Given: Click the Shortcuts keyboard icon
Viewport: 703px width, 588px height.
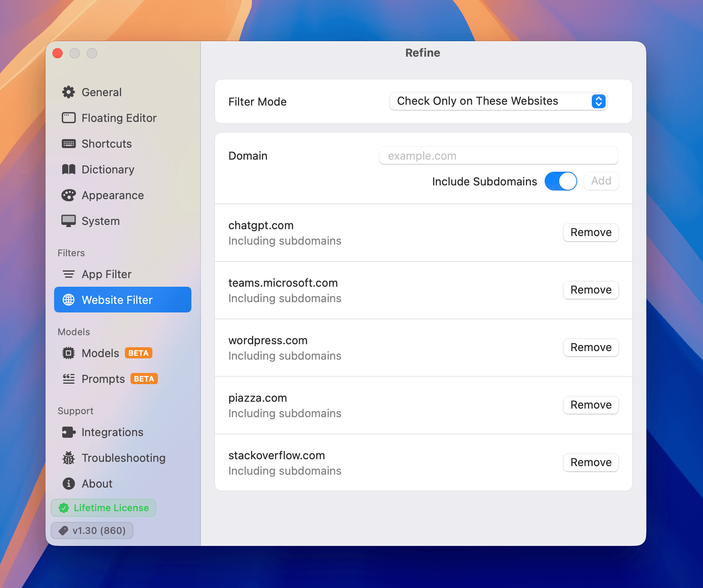Looking at the screenshot, I should [x=69, y=143].
